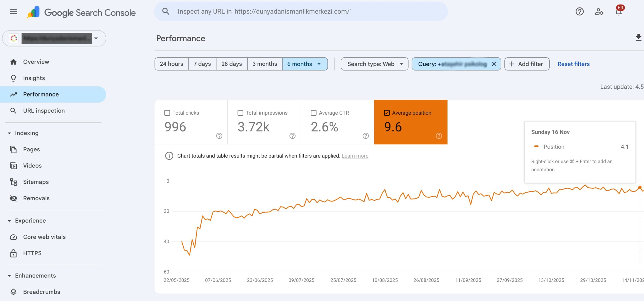The width and height of the screenshot is (644, 301).
Task: Click the Total clicks help icon
Action: coord(219,136)
